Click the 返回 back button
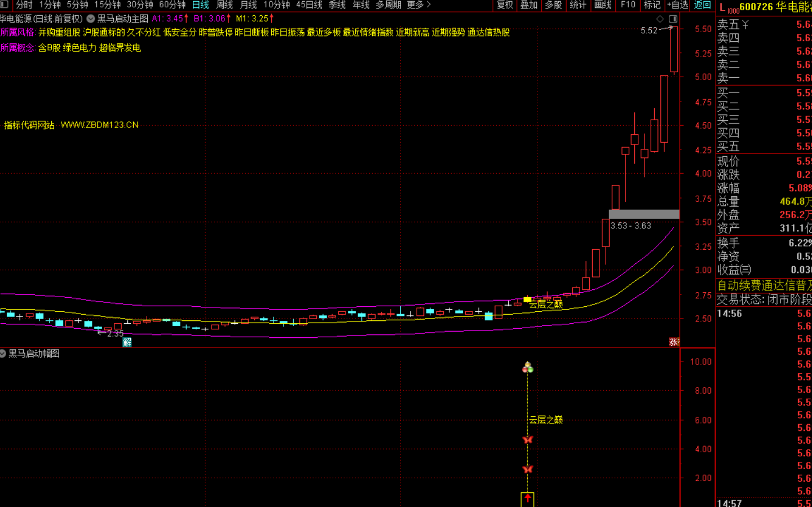 point(702,5)
